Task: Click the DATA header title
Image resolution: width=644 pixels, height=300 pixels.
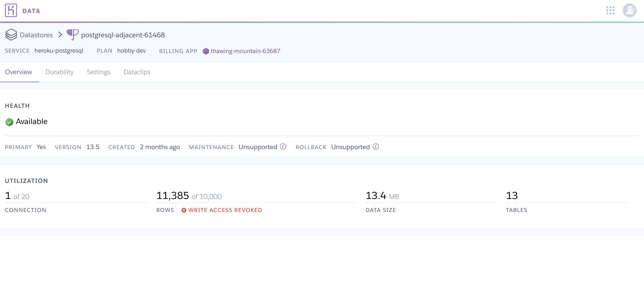Action: [31, 11]
